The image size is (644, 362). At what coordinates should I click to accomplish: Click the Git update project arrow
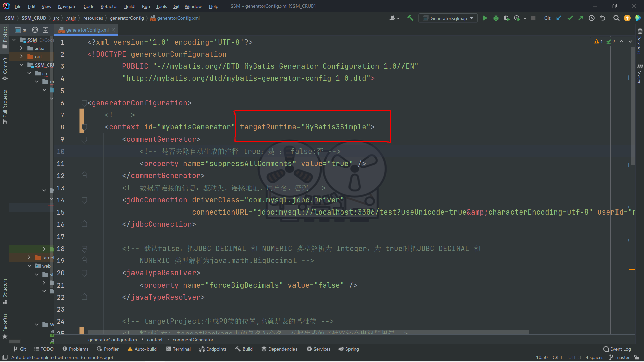click(x=559, y=18)
